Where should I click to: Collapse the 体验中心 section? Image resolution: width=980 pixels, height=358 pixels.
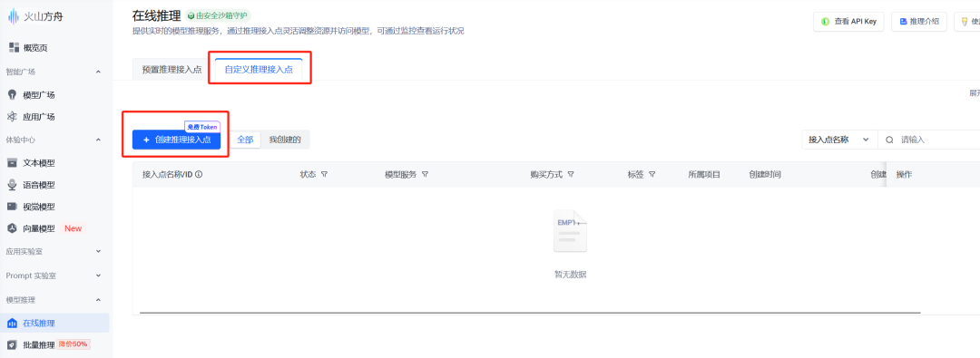click(x=98, y=140)
